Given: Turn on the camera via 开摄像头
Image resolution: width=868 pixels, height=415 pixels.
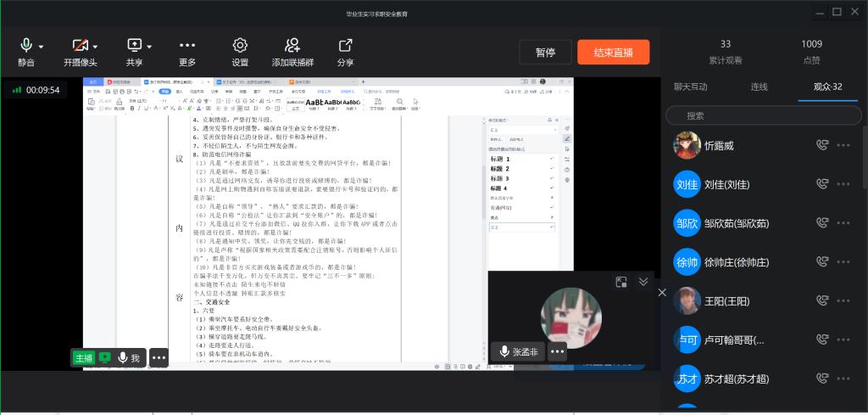Looking at the screenshot, I should coord(79,45).
